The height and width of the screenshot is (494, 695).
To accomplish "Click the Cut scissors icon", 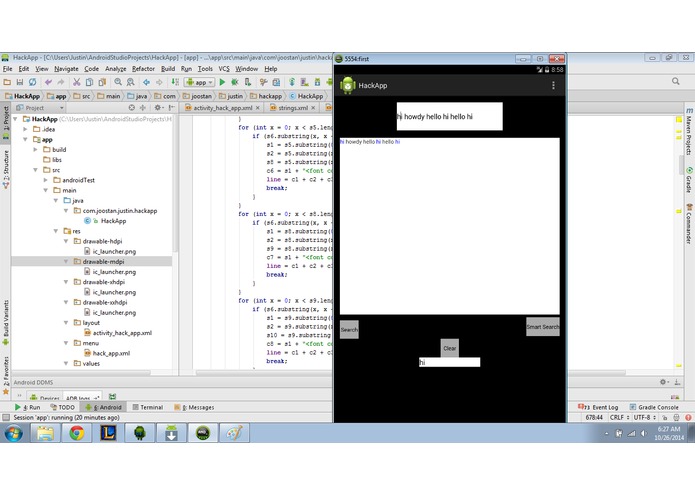I will [77, 82].
